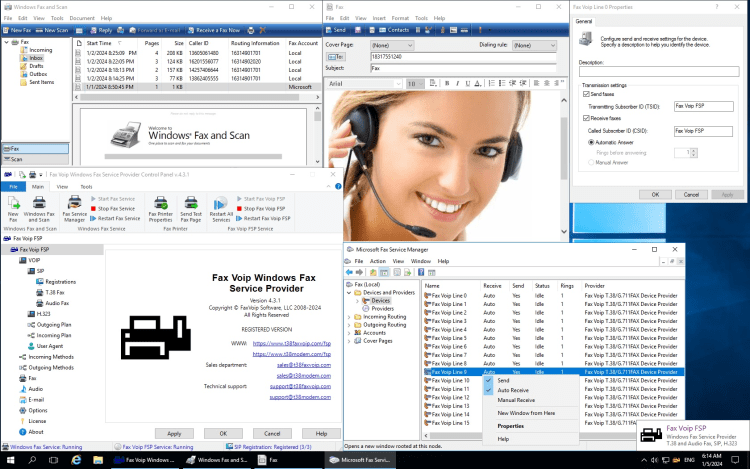Click New Scan in Windows Fax and Scan toolbar

pos(52,30)
